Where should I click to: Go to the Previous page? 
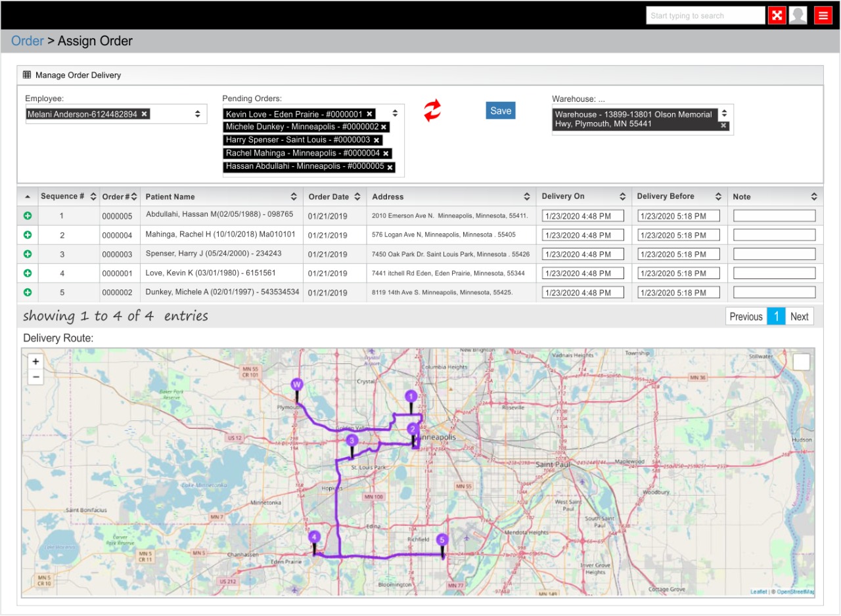pos(746,317)
